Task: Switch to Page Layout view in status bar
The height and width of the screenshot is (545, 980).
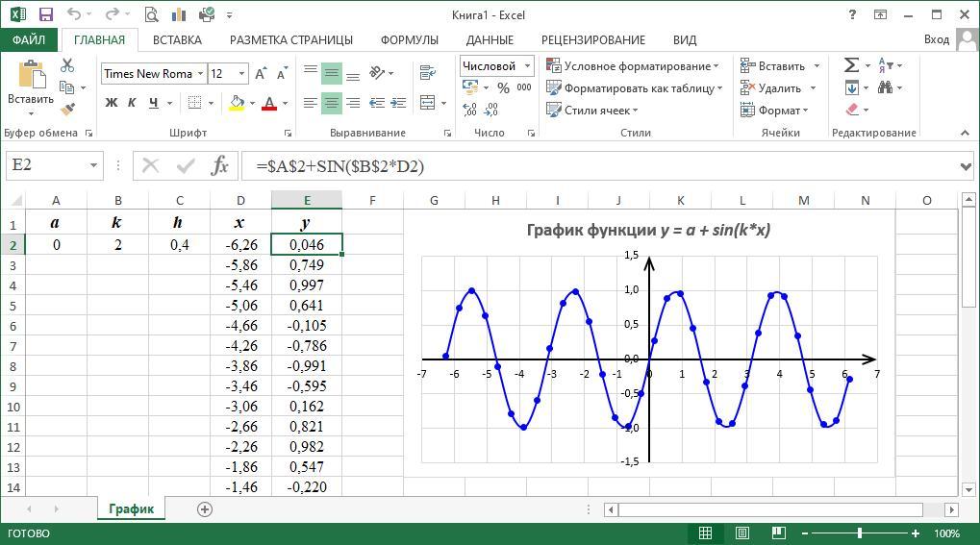Action: point(741,533)
